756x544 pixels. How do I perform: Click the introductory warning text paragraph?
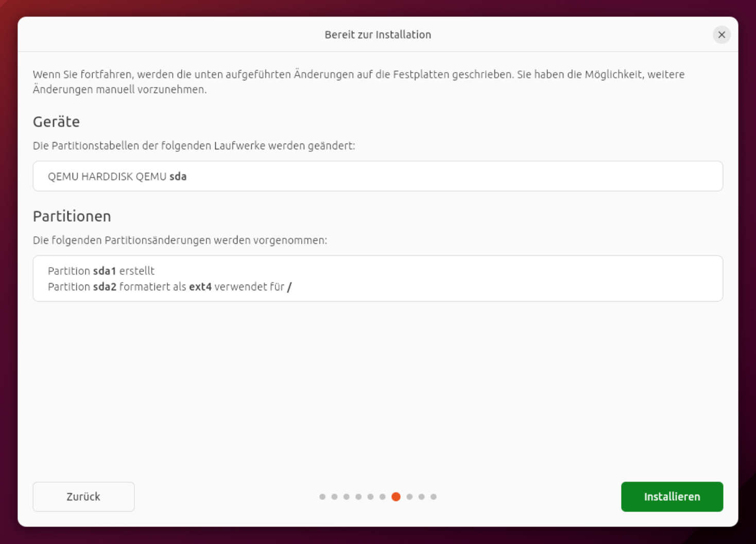point(358,82)
